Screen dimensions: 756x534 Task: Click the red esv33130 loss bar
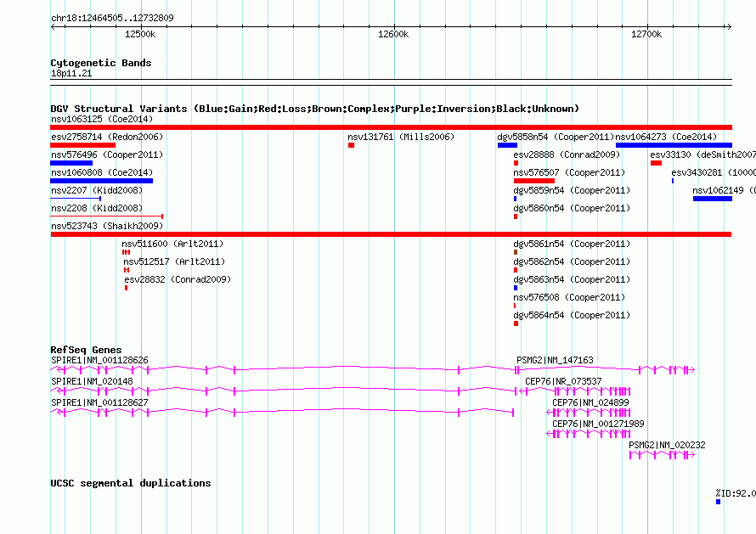(657, 163)
